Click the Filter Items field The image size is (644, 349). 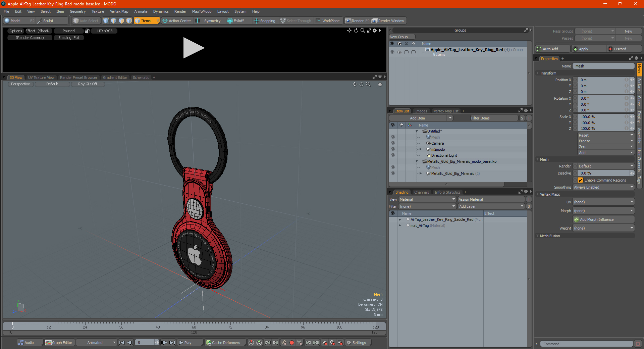(494, 118)
